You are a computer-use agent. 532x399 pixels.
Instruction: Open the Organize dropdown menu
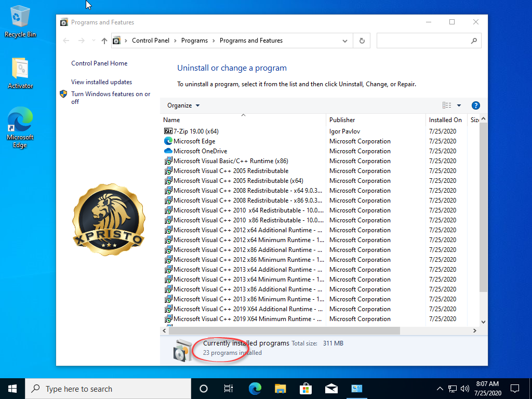[183, 105]
